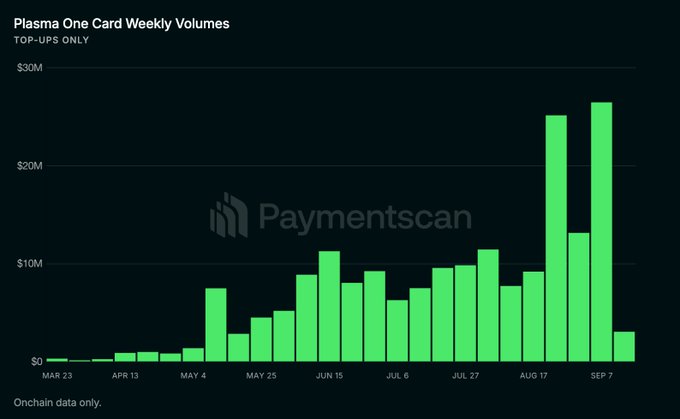Select the short final bar after SEP 7

624,347
